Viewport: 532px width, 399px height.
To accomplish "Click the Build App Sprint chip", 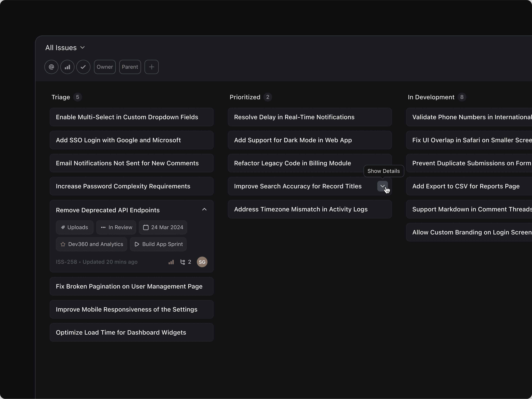I will 158,244.
